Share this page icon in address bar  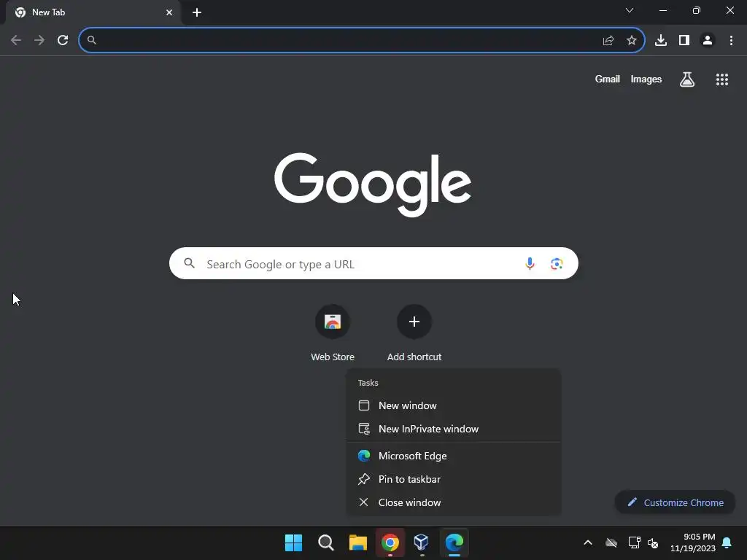(x=608, y=41)
